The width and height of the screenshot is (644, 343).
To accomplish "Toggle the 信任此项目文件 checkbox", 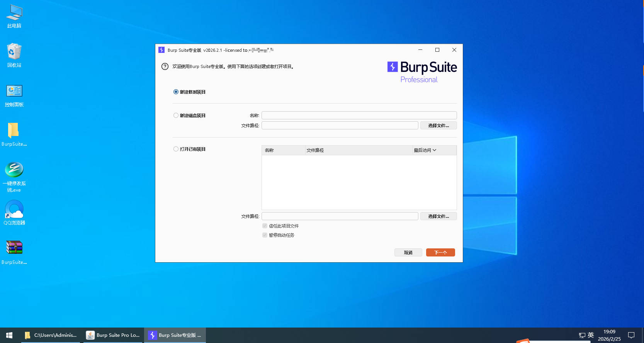I will click(265, 226).
